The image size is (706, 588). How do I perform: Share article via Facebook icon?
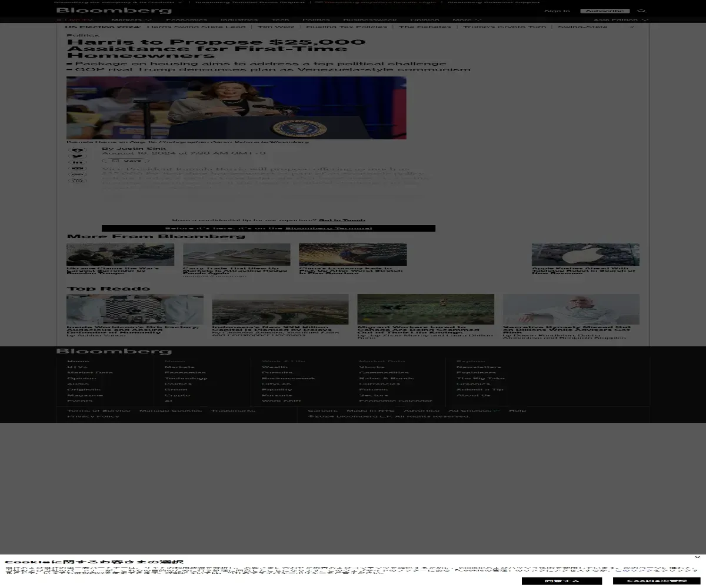(77, 151)
